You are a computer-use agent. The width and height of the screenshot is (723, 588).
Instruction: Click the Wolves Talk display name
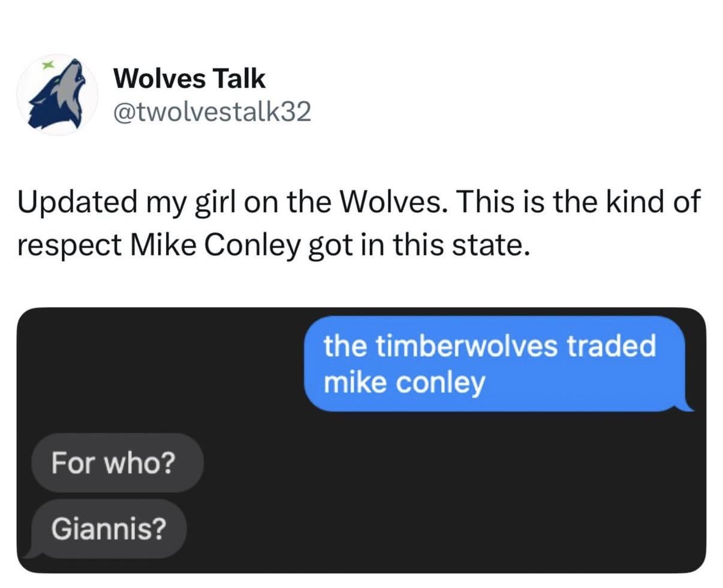click(x=189, y=78)
